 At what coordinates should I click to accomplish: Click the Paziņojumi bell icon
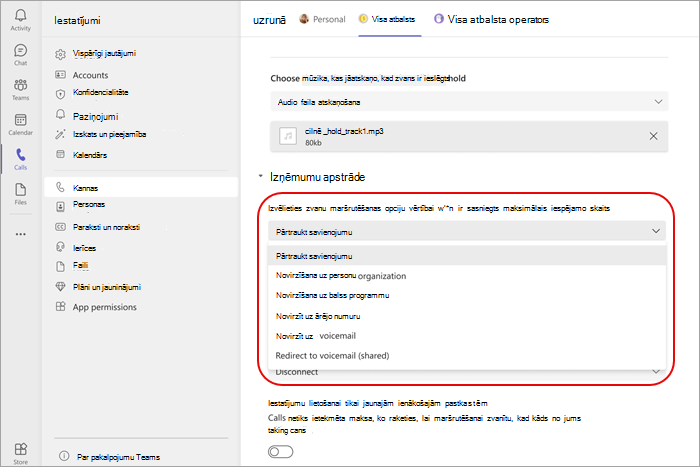coord(60,114)
